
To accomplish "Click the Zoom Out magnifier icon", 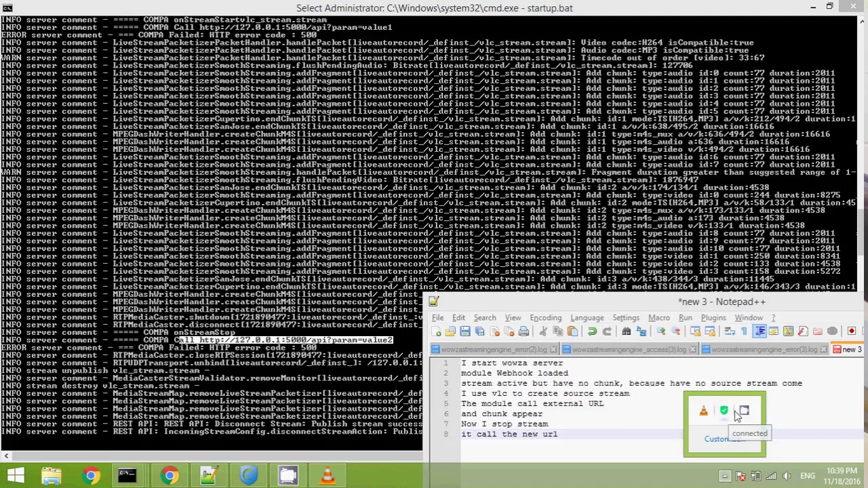I will (x=675, y=331).
